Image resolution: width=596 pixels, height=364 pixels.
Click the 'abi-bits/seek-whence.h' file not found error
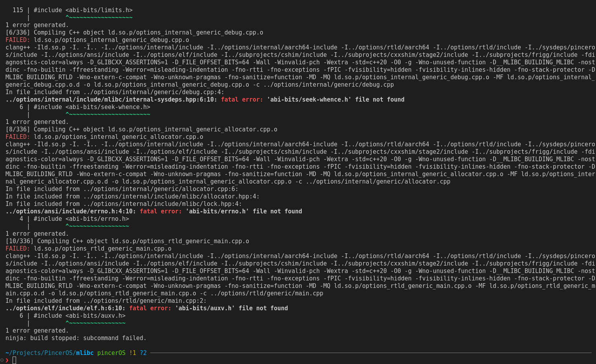click(335, 100)
